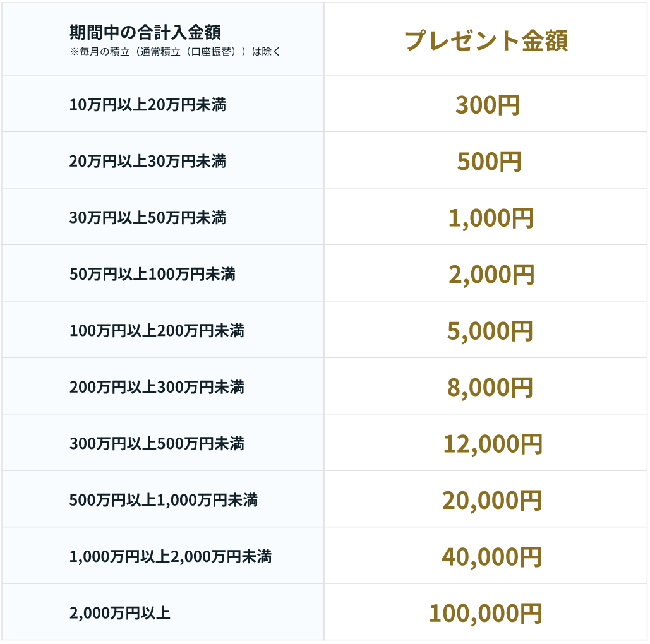Click the 100,000円 present amount
This screenshot has height=644, width=650.
point(485,613)
